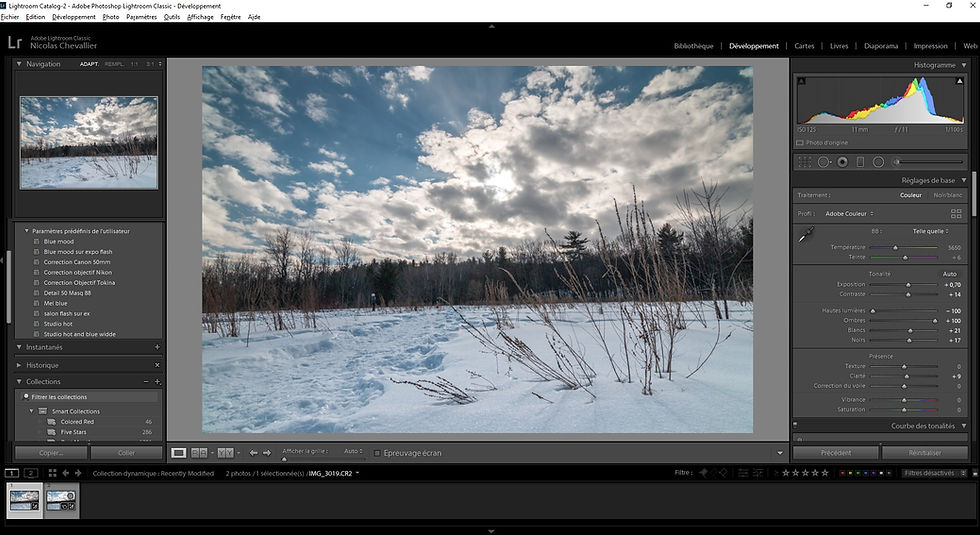The height and width of the screenshot is (535, 980).
Task: Click the Température slider handle
Action: click(x=895, y=248)
